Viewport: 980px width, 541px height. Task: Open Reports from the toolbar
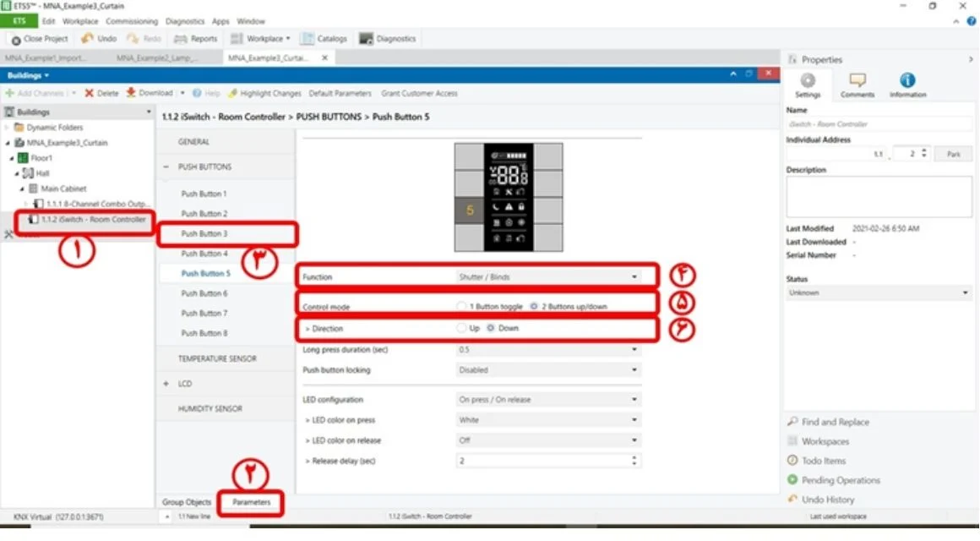(196, 39)
